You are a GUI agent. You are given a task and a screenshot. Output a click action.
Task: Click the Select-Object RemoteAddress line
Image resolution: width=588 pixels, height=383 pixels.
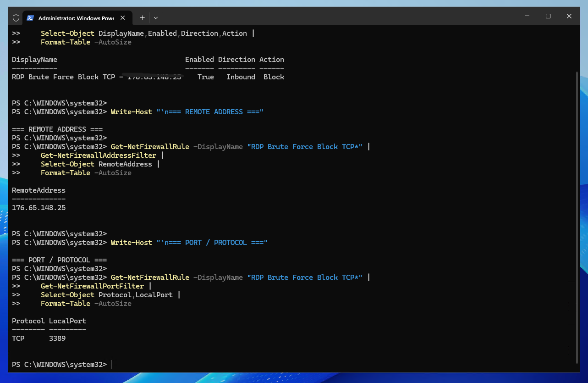pyautogui.click(x=86, y=164)
